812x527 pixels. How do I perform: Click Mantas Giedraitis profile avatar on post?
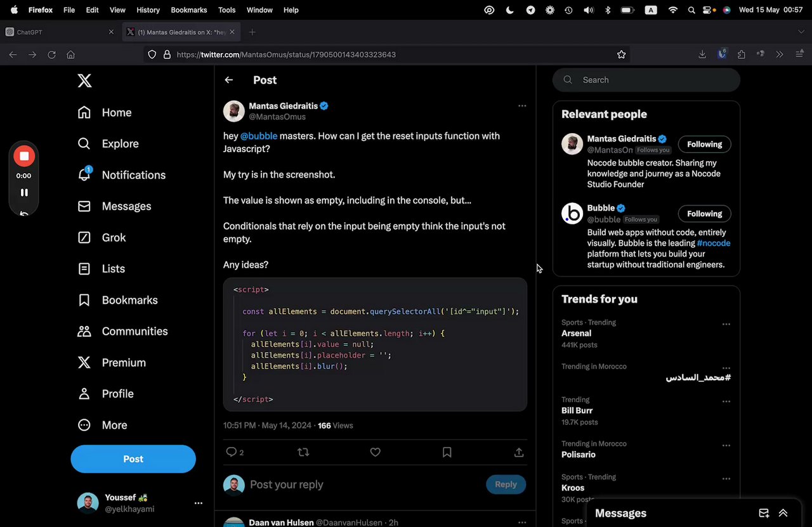(234, 111)
